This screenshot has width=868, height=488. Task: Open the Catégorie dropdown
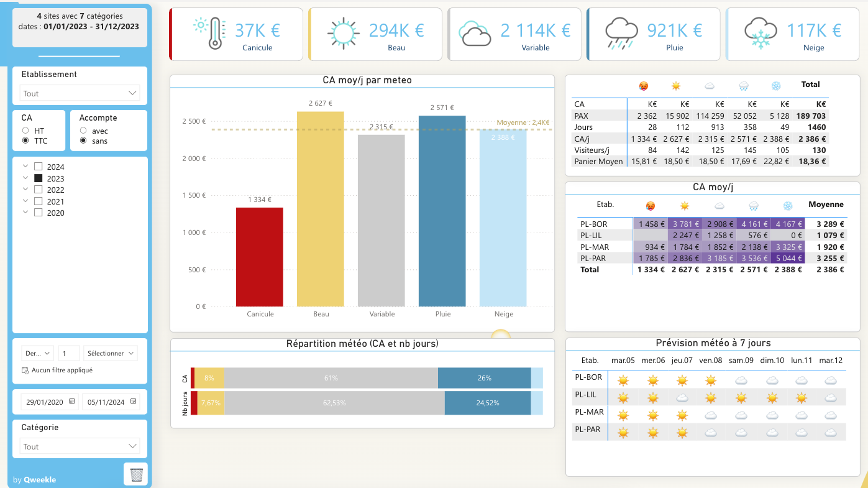point(80,446)
